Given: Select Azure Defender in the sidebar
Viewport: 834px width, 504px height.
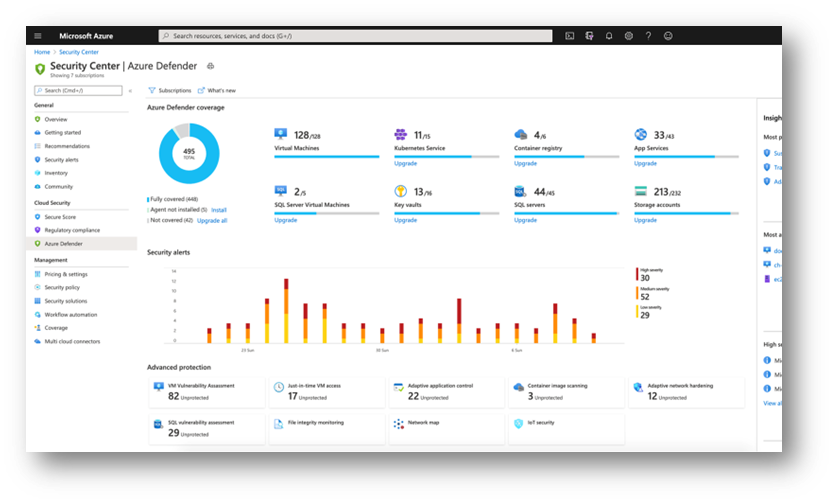Looking at the screenshot, I should pos(82,243).
